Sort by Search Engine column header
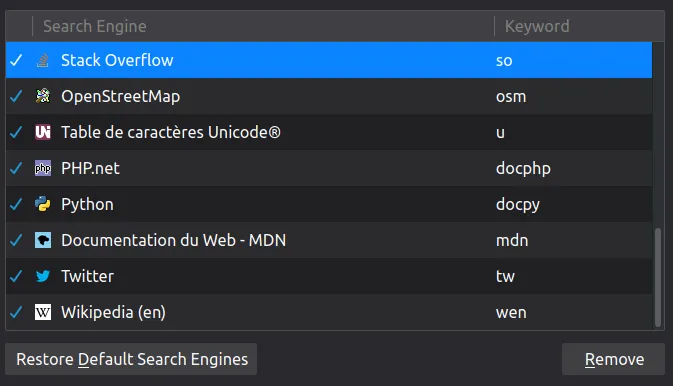The height and width of the screenshot is (386, 673). pos(263,26)
